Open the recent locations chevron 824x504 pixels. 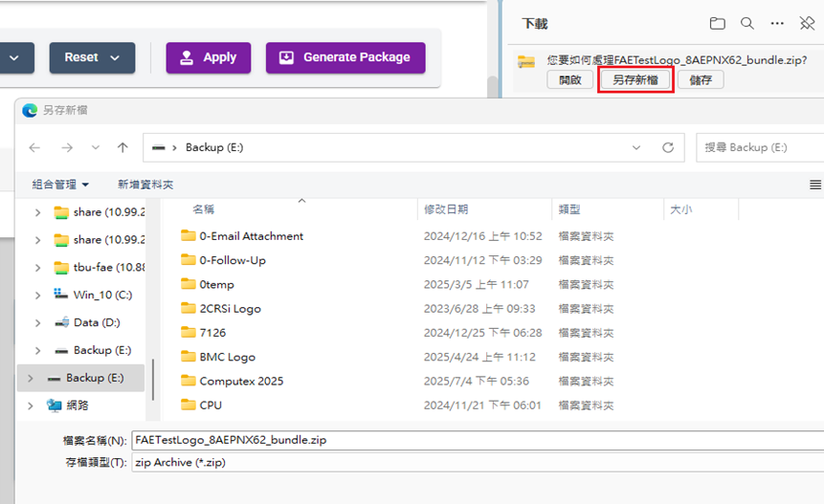point(95,147)
